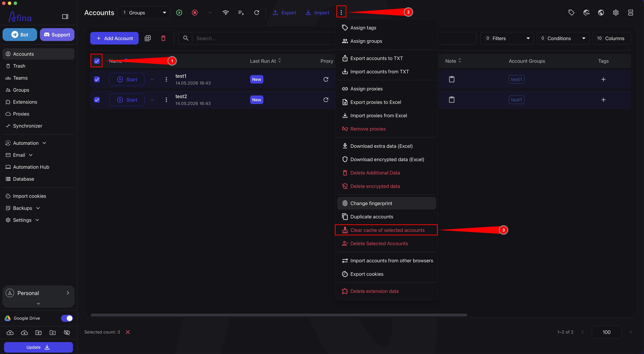Choose Delete Selected Accounts
This screenshot has width=644, height=354.
click(x=386, y=243)
